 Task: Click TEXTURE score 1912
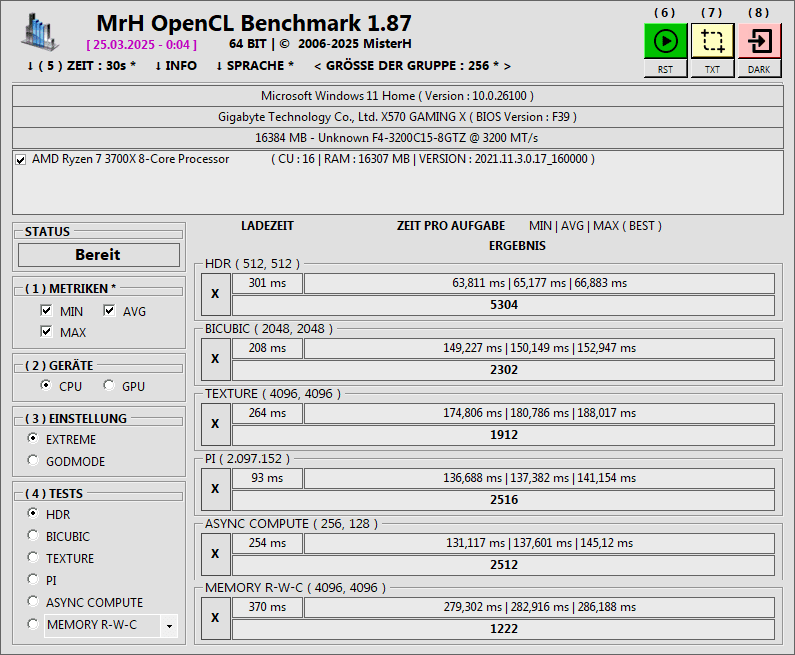503,435
